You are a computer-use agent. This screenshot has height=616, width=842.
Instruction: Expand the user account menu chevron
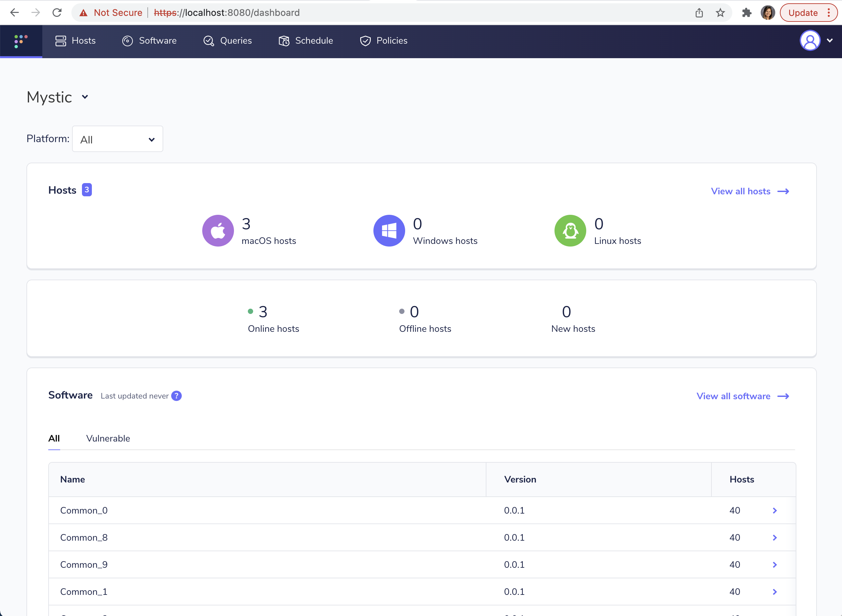[830, 41]
